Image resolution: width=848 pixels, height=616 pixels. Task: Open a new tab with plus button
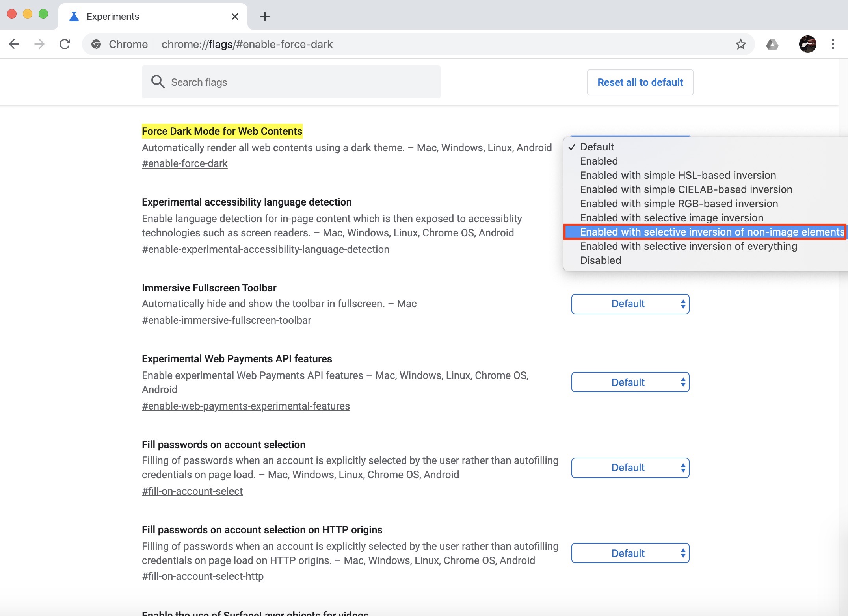point(265,17)
